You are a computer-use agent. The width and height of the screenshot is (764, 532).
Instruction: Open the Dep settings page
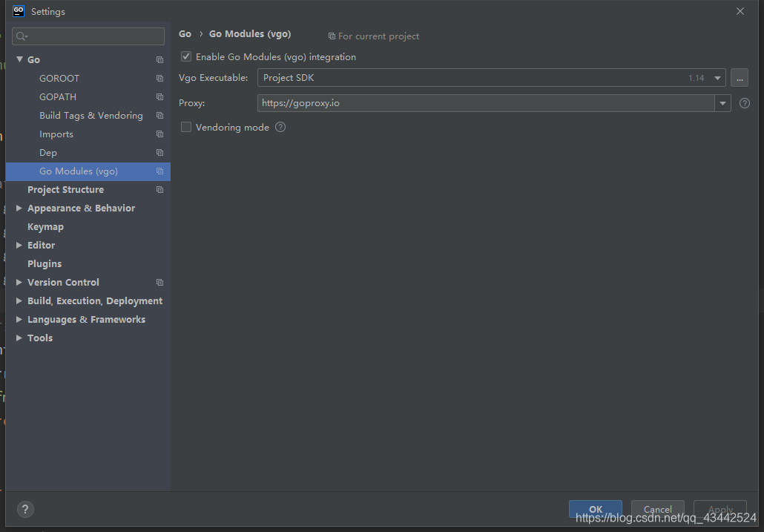[48, 153]
